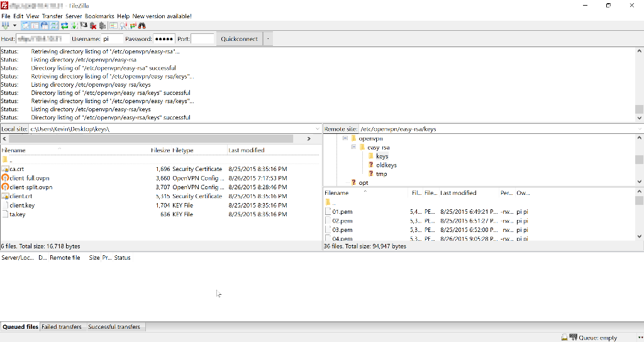Screen dimensions: 644x342
Task: Open the View menu
Action: (x=33, y=16)
